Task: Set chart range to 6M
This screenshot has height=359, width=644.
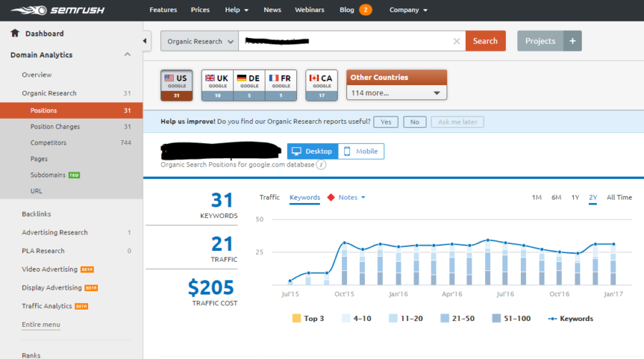Action: [556, 197]
